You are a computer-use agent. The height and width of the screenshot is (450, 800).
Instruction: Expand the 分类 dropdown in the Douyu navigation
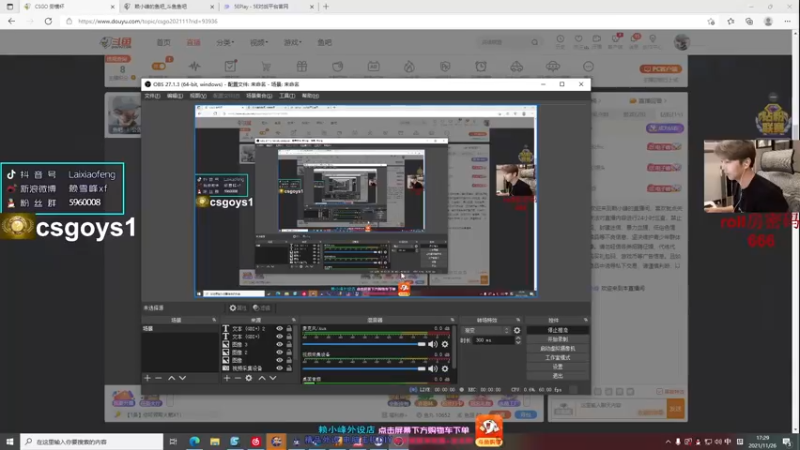click(225, 42)
